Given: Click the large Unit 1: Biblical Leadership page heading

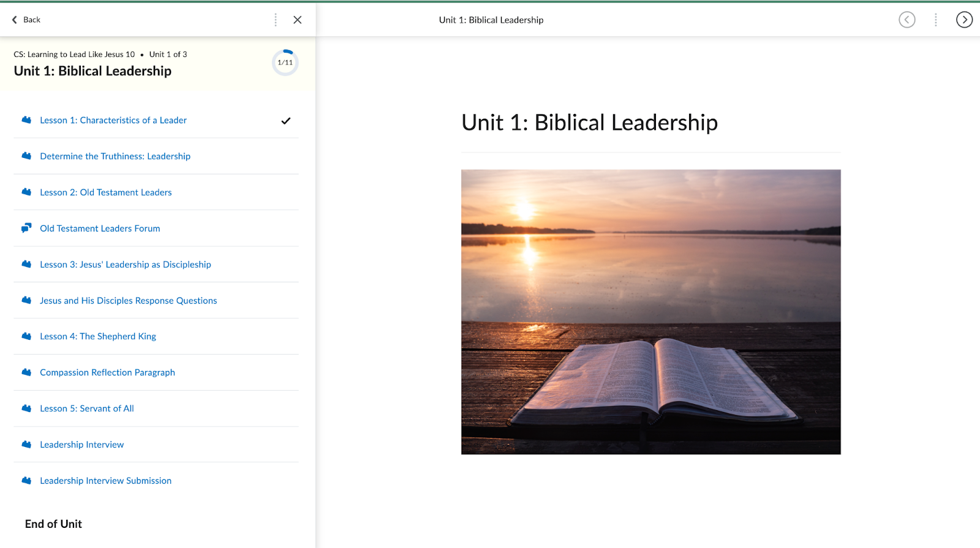Looking at the screenshot, I should [589, 122].
